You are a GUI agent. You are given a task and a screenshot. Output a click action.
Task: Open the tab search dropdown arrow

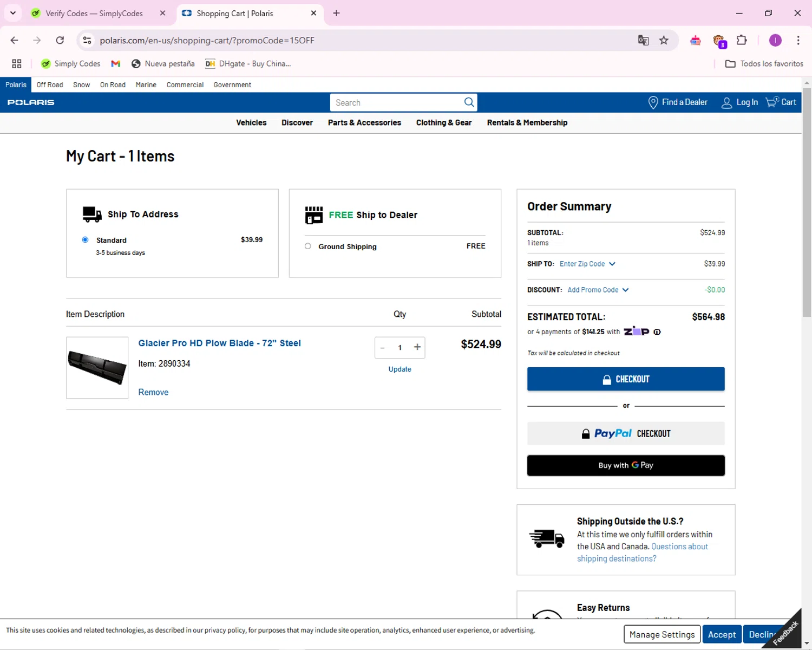coord(13,13)
